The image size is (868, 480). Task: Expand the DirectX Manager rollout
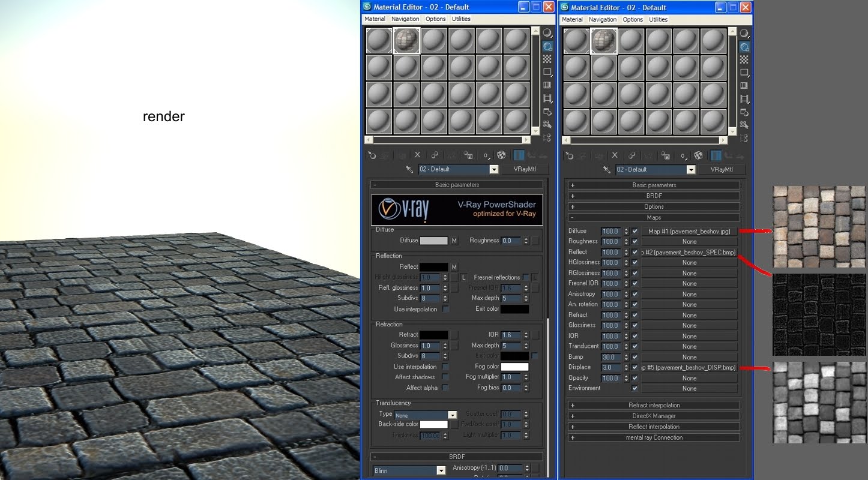[x=654, y=416]
